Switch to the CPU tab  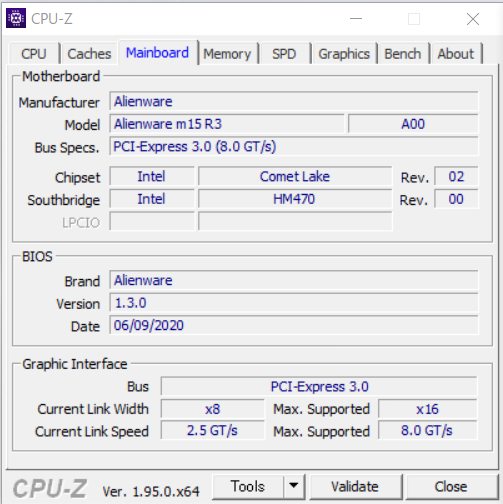tap(34, 54)
